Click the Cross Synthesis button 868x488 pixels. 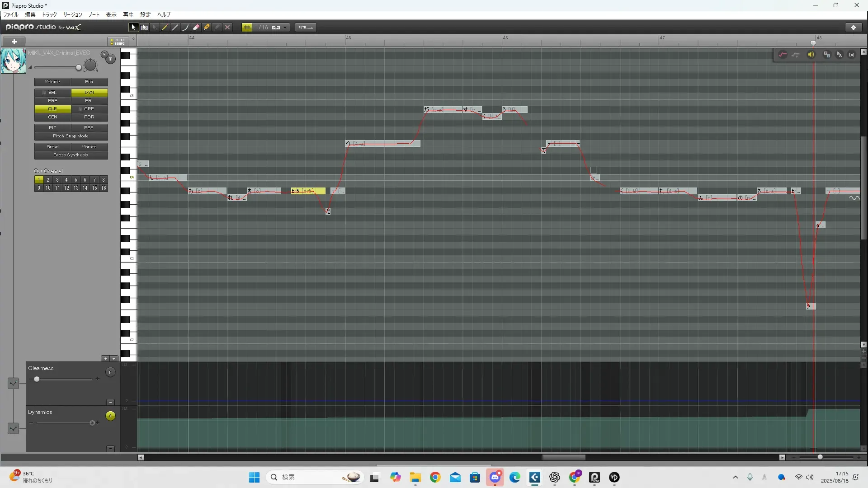(71, 155)
